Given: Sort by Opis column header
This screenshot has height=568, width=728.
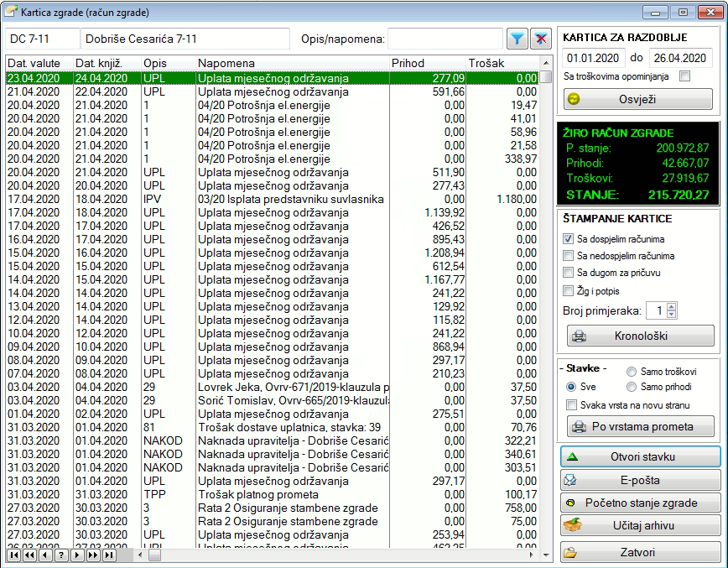Looking at the screenshot, I should (169, 63).
